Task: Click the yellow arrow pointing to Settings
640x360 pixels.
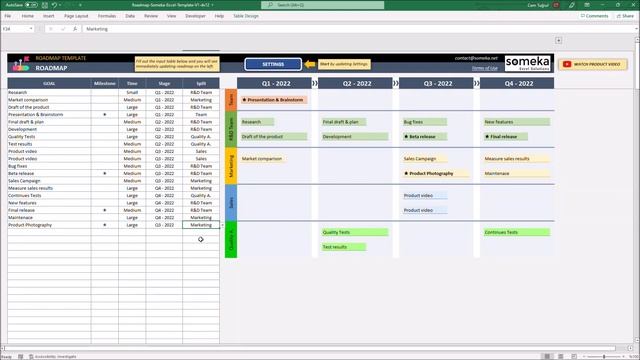Action: [310, 64]
